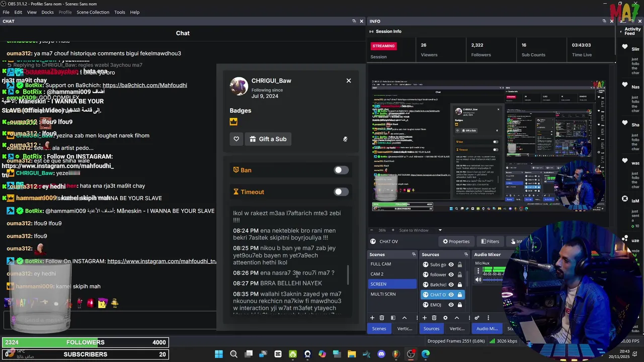The height and width of the screenshot is (362, 644).
Task: Click the Send a message chat field
Action: point(109,320)
